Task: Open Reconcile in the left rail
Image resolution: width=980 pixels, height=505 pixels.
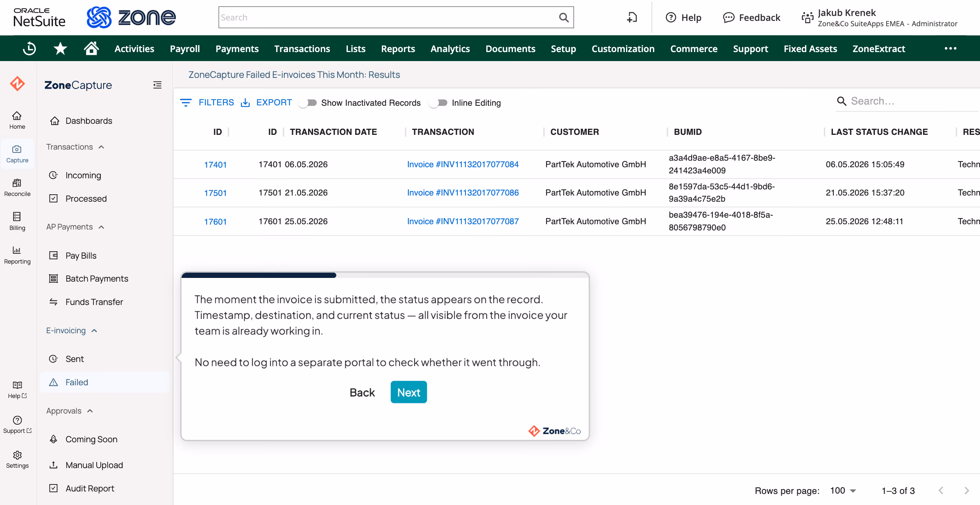Action: (x=17, y=188)
